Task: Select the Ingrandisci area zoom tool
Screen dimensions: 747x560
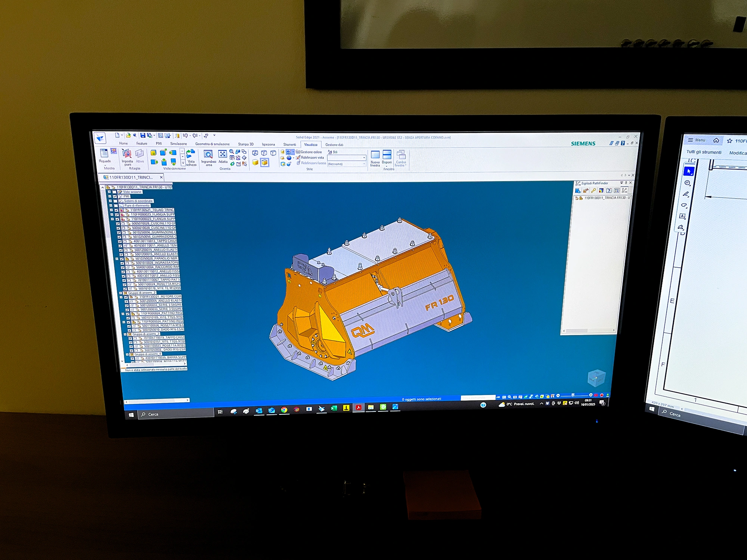Action: coord(208,158)
